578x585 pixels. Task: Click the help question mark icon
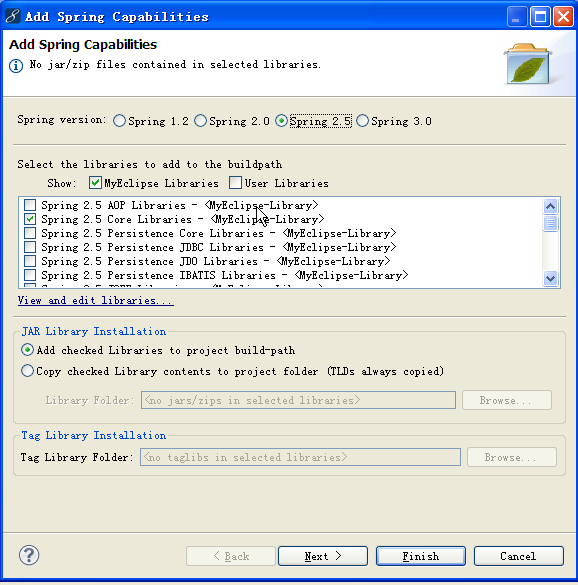click(x=29, y=555)
